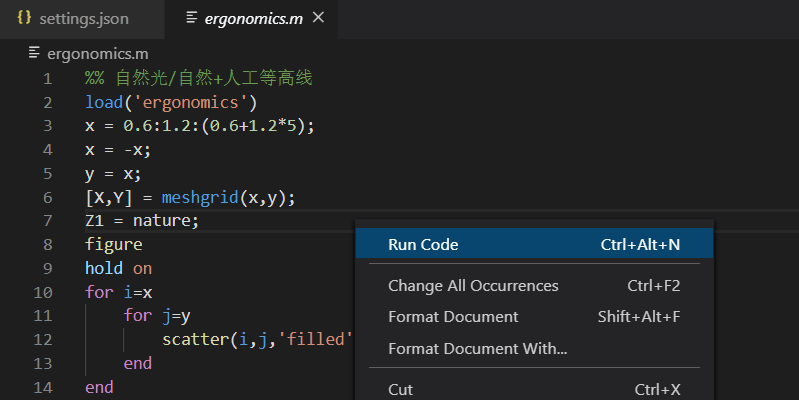Click the line 'x = -x;'
799x400 pixels.
click(118, 150)
